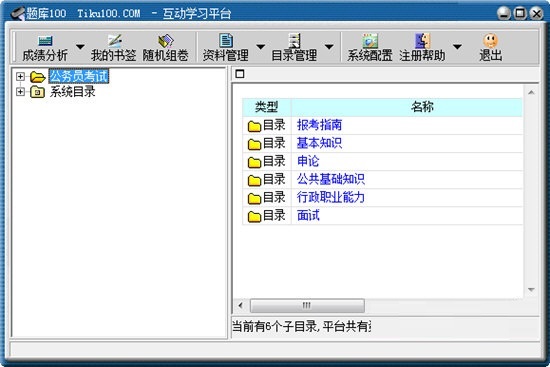550x367 pixels.
Task: Click the vertical scrollbar down arrow
Action: click(x=531, y=290)
